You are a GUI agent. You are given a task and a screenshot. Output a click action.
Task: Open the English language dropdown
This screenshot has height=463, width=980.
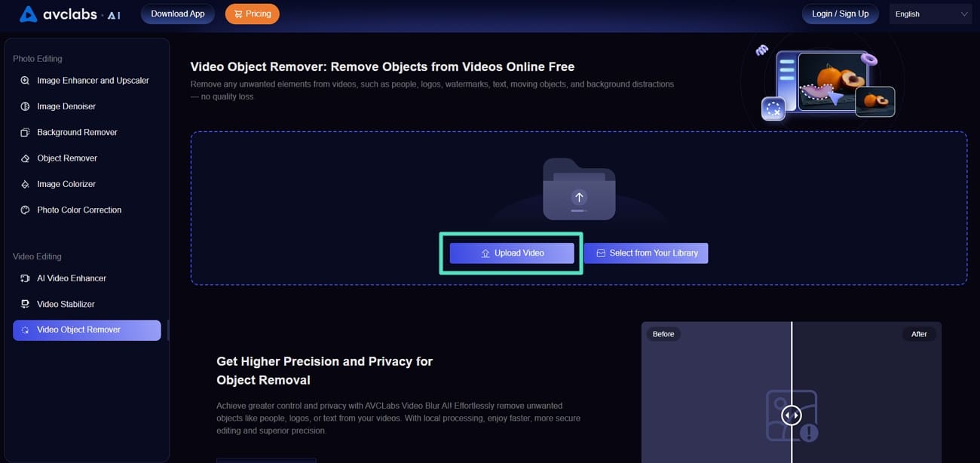pos(931,14)
